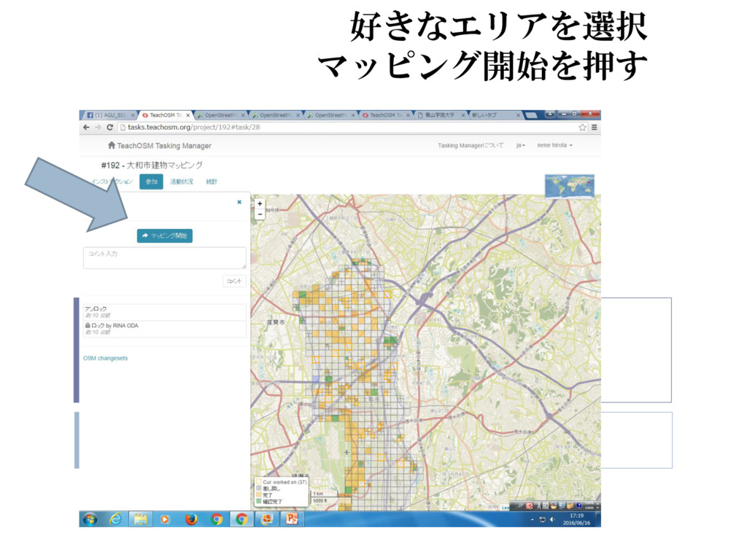The image size is (747, 560).
Task: Open the PowerPoint taskbar icon
Action: pyautogui.click(x=291, y=519)
